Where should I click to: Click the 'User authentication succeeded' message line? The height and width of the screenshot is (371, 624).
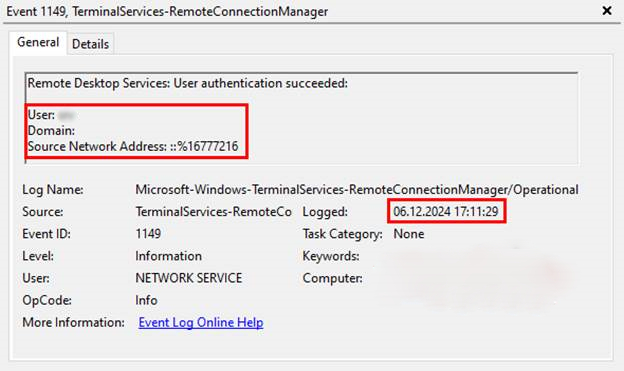[187, 83]
